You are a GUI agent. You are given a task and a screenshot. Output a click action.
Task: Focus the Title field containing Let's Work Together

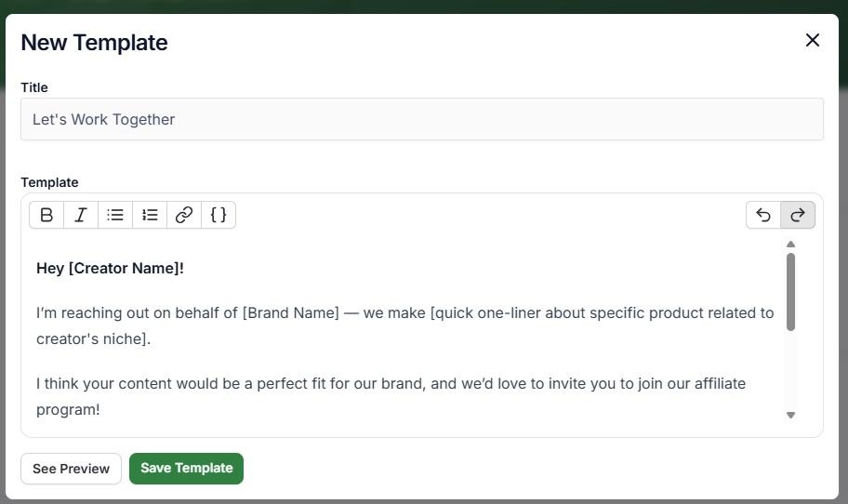[422, 119]
